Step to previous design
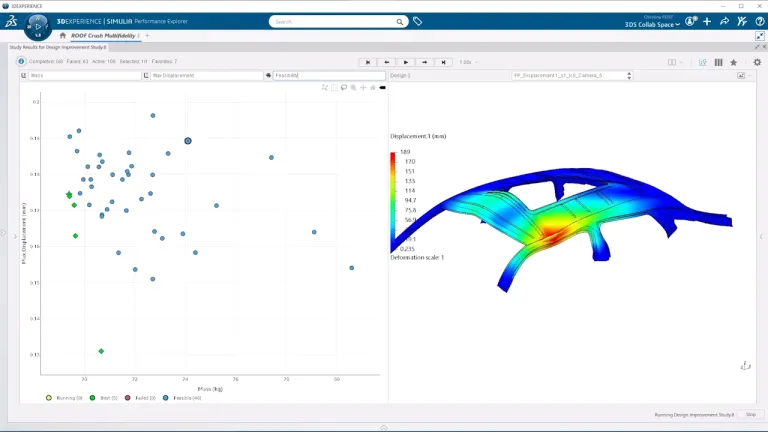 point(387,62)
